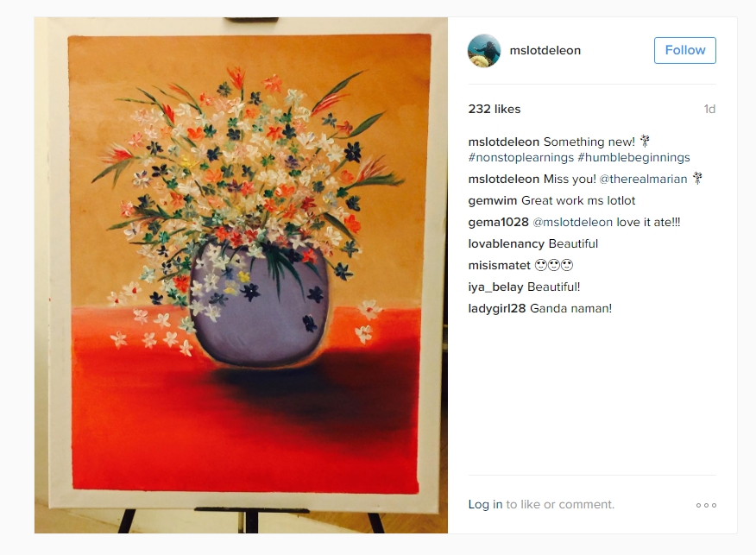Open the #nonstoplearnings hashtag
This screenshot has height=555, width=756.
tap(521, 158)
